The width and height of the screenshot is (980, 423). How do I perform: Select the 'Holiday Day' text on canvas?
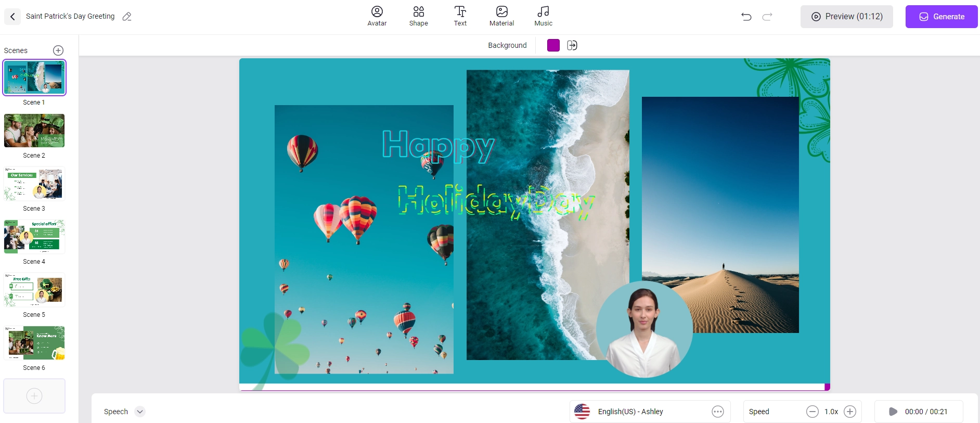496,202
